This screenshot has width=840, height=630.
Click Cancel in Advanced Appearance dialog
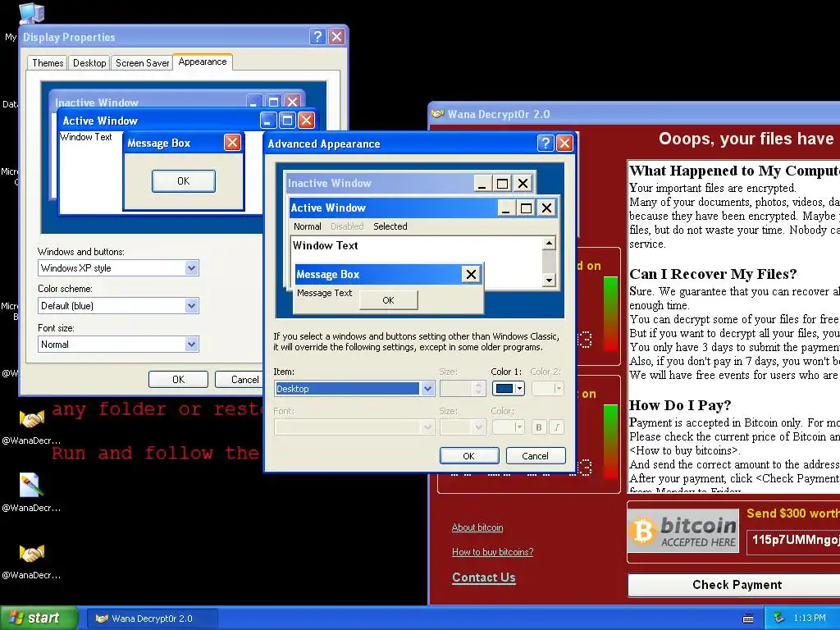point(535,456)
